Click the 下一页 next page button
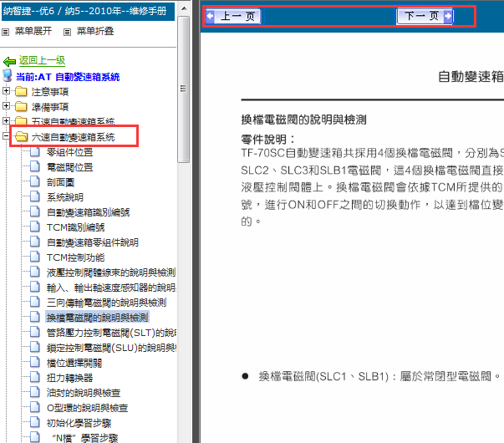Screen dimensions: 504x443 (425, 16)
